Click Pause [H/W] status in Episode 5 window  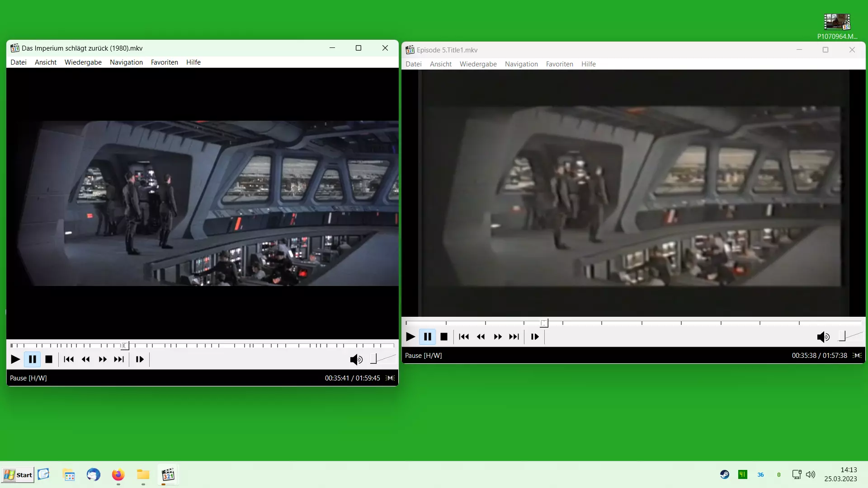(x=424, y=356)
